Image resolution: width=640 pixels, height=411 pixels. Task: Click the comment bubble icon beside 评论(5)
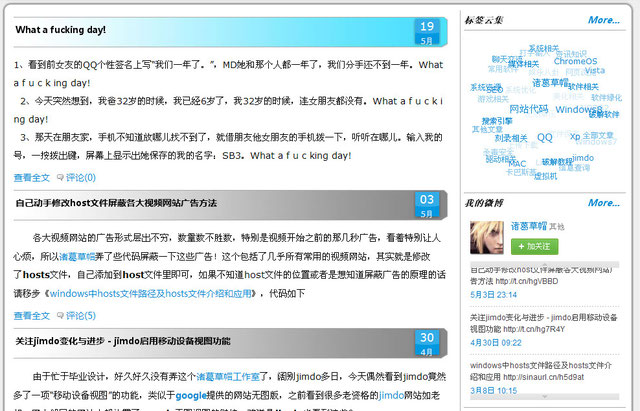pyautogui.click(x=60, y=315)
